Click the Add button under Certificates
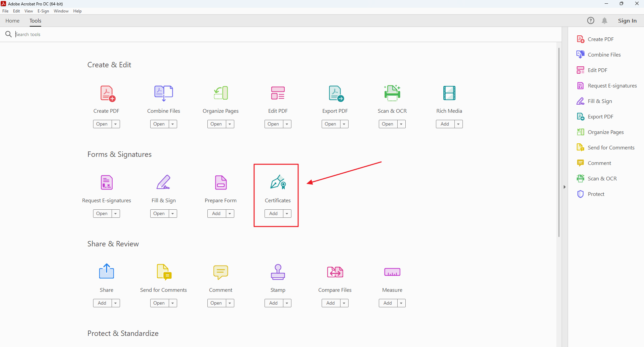Viewport: 644px width, 347px height. click(x=274, y=214)
